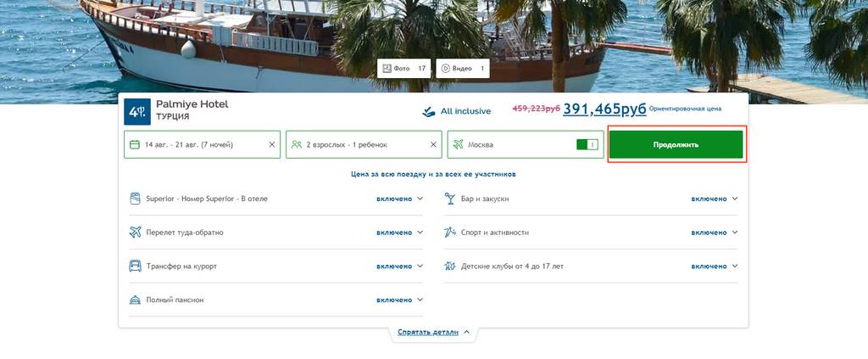The width and height of the screenshot is (868, 359).
Task: Expand Детские клубы от 4 до 17 лет
Action: click(x=735, y=266)
